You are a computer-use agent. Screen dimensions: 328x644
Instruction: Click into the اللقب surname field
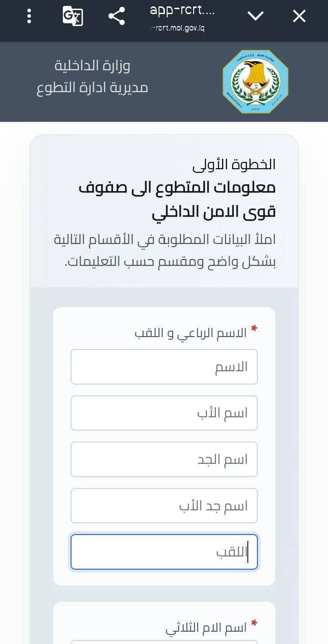pyautogui.click(x=164, y=552)
